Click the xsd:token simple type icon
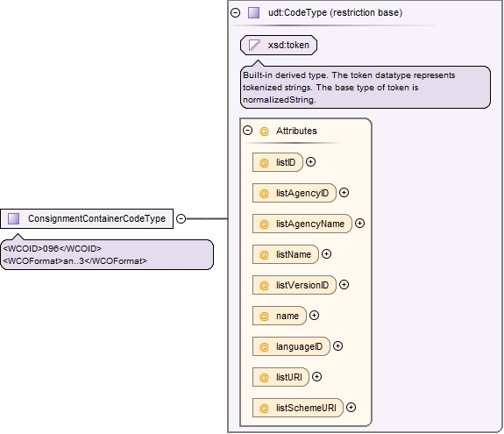The width and height of the screenshot is (504, 434). pyautogui.click(x=254, y=45)
